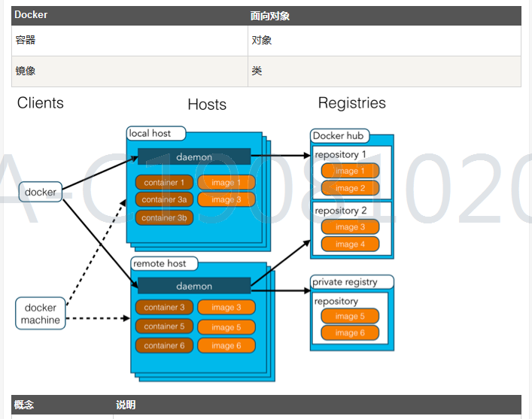Select the "container 3a" box
Screen dimensions: 532x419
(164, 199)
